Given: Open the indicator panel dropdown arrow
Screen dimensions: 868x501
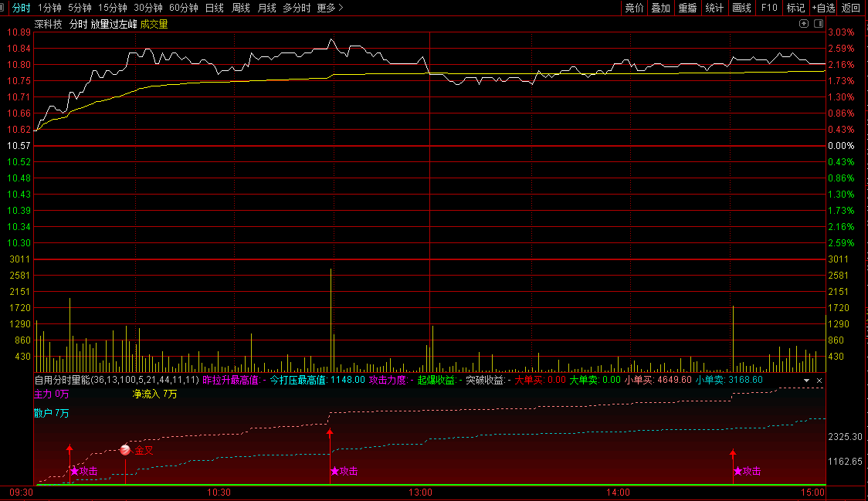Looking at the screenshot, I should pyautogui.click(x=806, y=381).
